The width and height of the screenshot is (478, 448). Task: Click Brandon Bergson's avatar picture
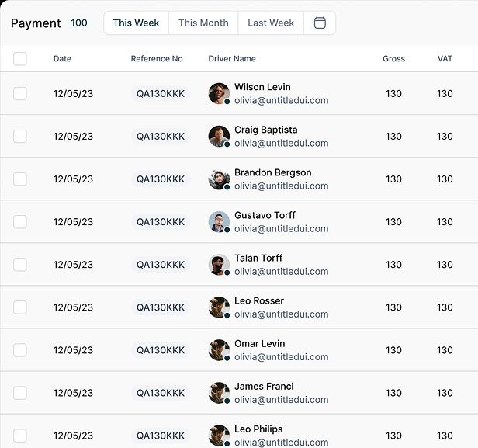click(219, 179)
